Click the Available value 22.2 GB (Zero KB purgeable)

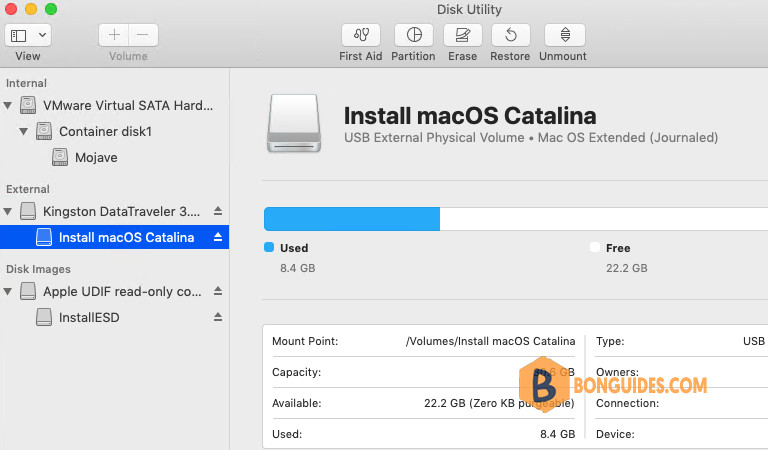[499, 403]
